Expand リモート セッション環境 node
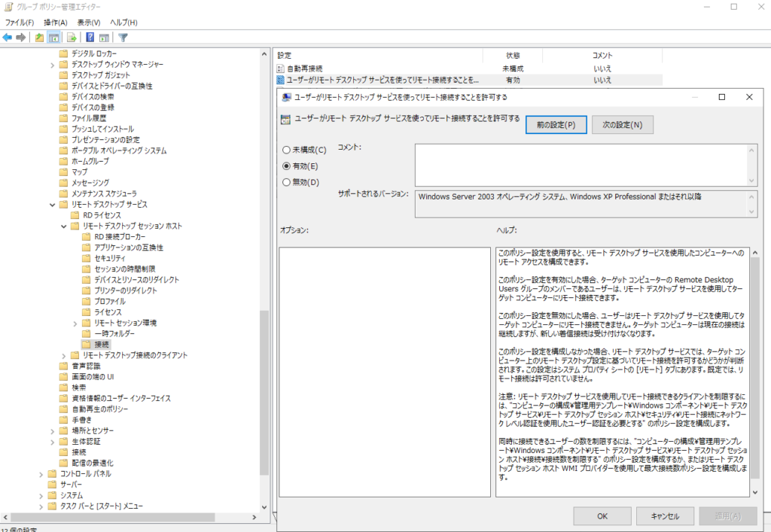Screen dimensions: 771x532 pyautogui.click(x=75, y=324)
